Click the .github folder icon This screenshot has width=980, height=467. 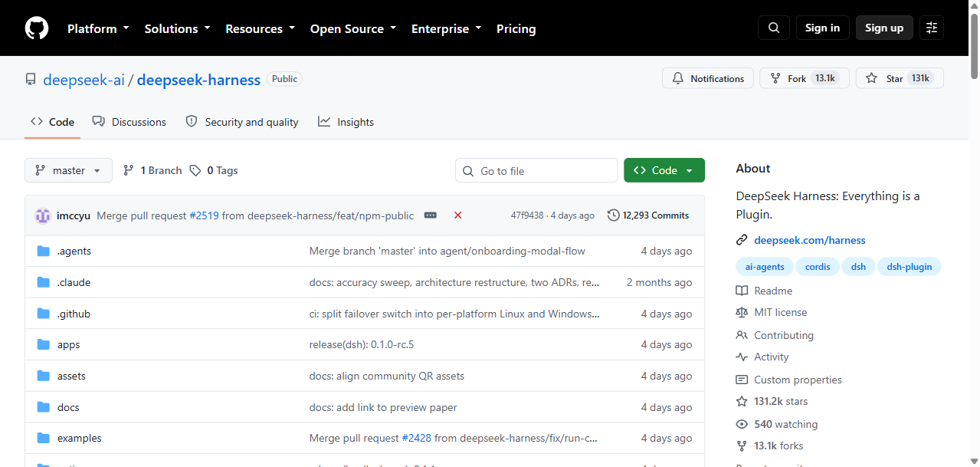(44, 314)
